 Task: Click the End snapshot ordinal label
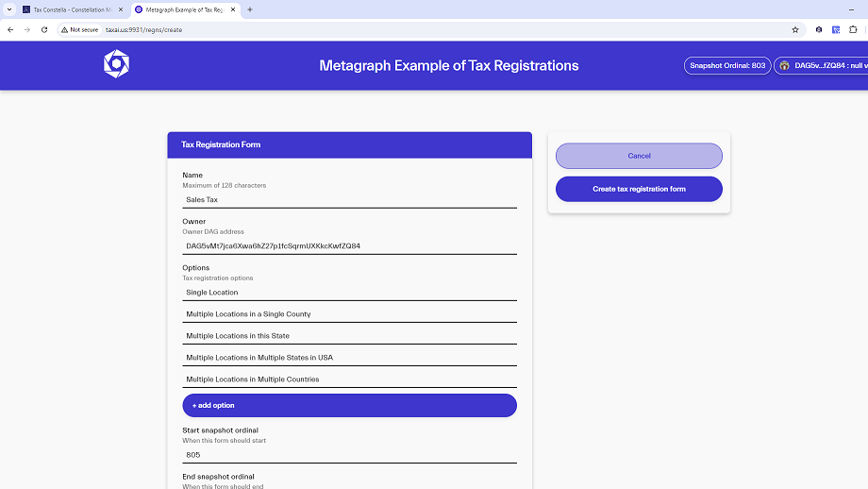(218, 477)
